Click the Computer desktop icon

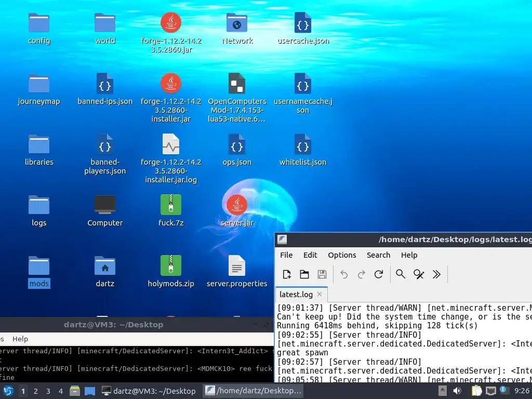pyautogui.click(x=105, y=205)
